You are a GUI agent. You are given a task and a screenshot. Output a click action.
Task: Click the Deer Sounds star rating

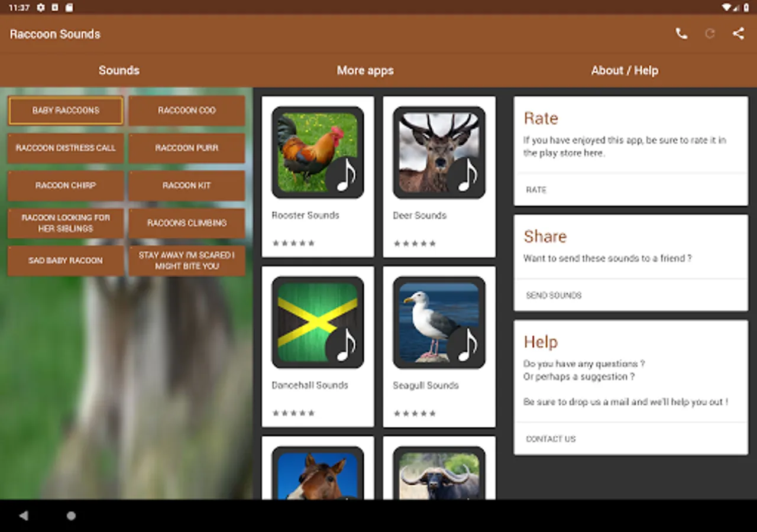tap(415, 243)
